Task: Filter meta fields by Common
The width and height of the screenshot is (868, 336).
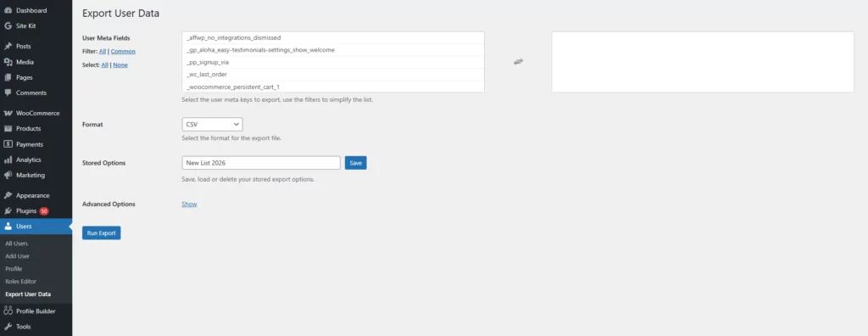Action: (123, 52)
